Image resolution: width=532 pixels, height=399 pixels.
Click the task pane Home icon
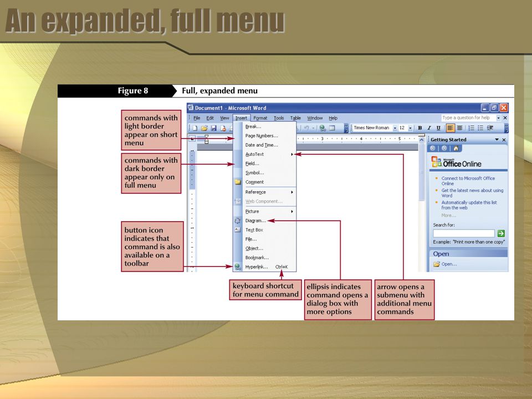[456, 149]
